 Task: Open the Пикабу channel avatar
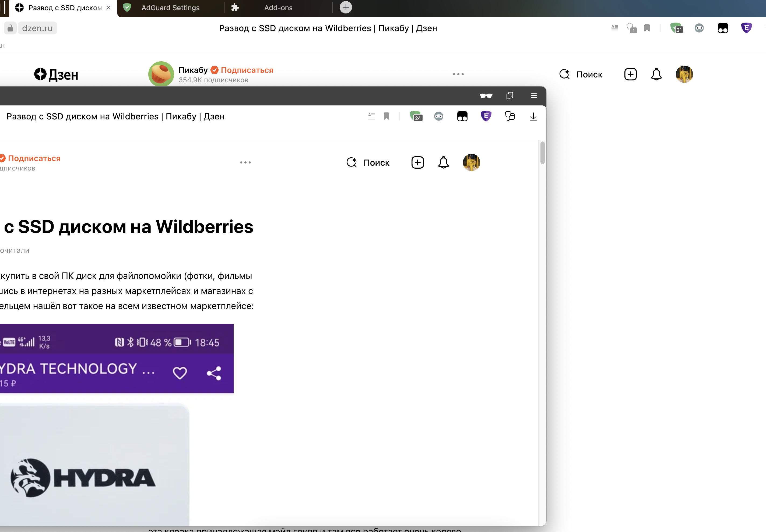161,74
